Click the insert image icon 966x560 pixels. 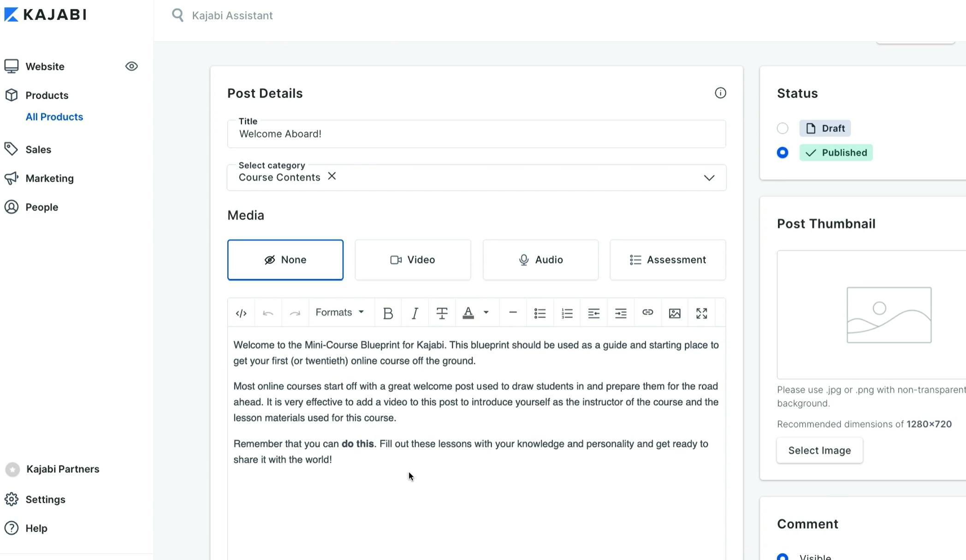[675, 313]
